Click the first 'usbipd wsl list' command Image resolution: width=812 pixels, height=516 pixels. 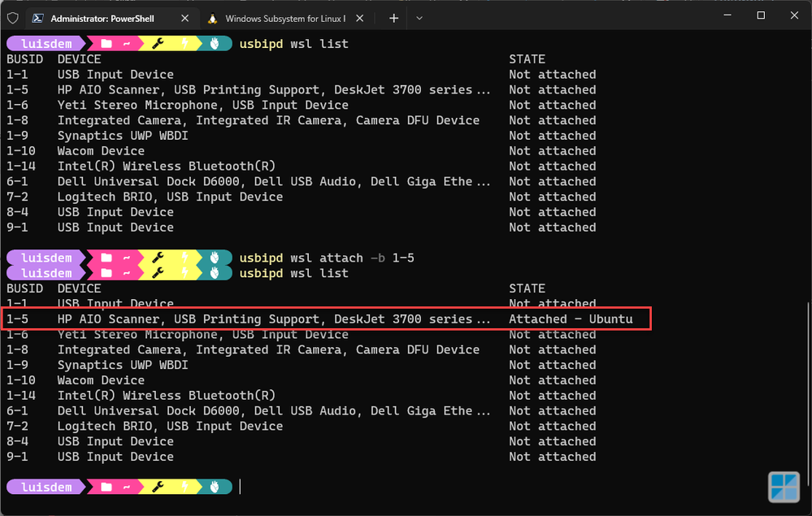pos(293,44)
